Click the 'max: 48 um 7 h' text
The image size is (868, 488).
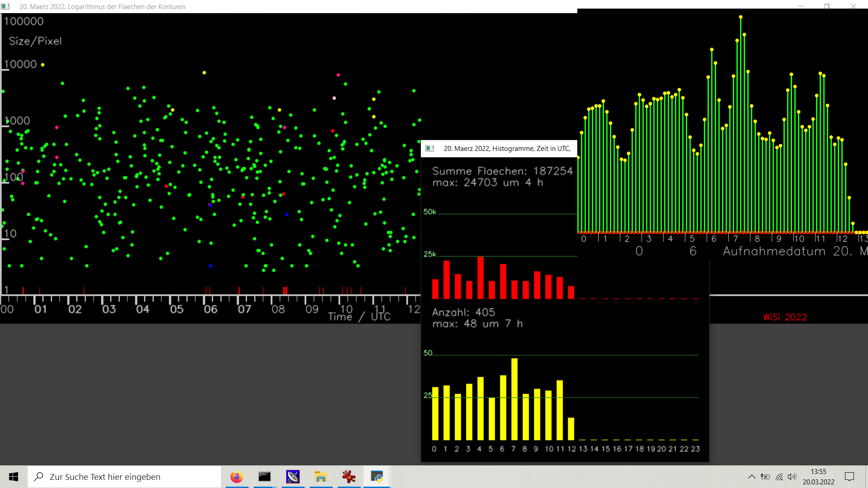pyautogui.click(x=477, y=324)
